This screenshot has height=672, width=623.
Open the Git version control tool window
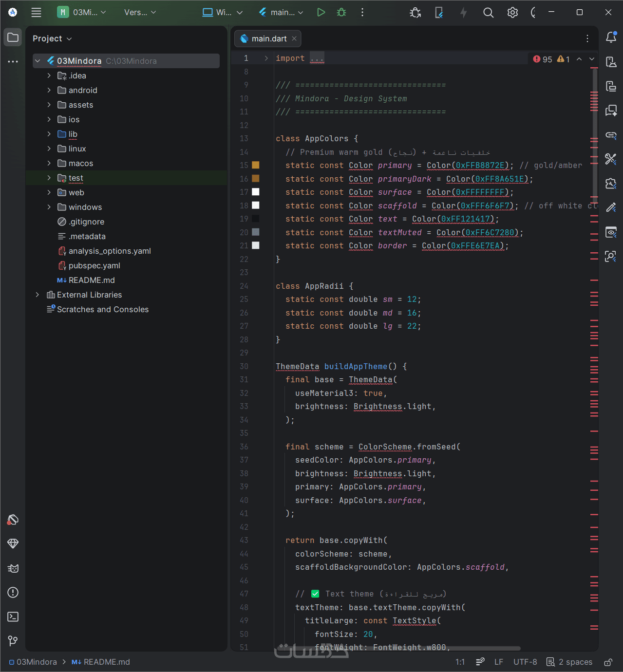[x=13, y=641]
